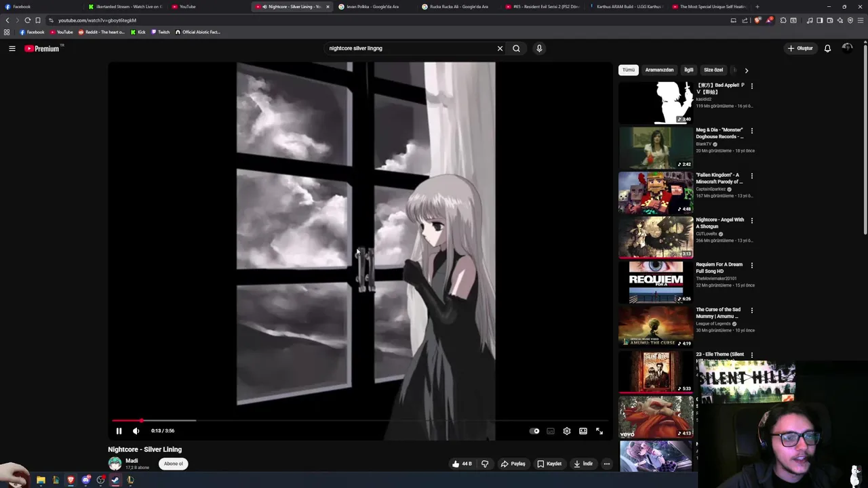Open the player settings gear
The height and width of the screenshot is (488, 868).
click(x=567, y=431)
